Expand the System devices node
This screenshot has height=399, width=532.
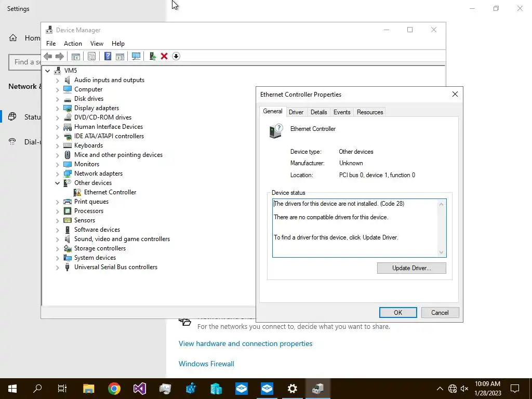tap(57, 258)
